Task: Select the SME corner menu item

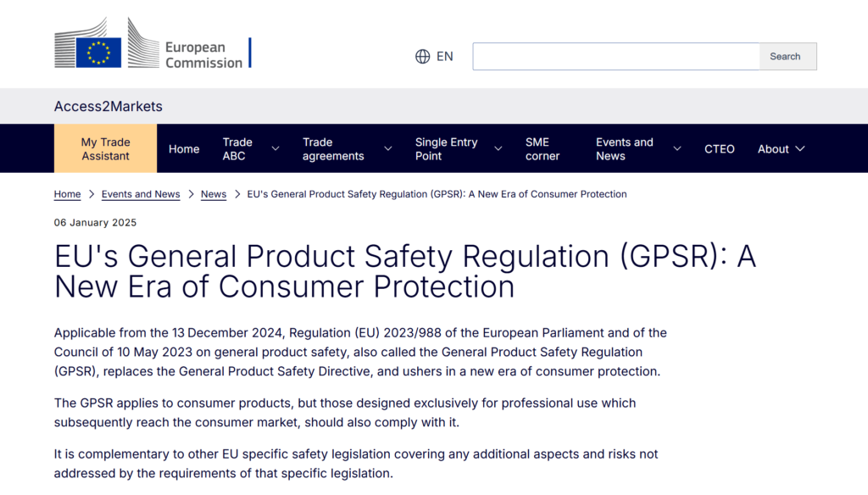Action: (x=542, y=149)
